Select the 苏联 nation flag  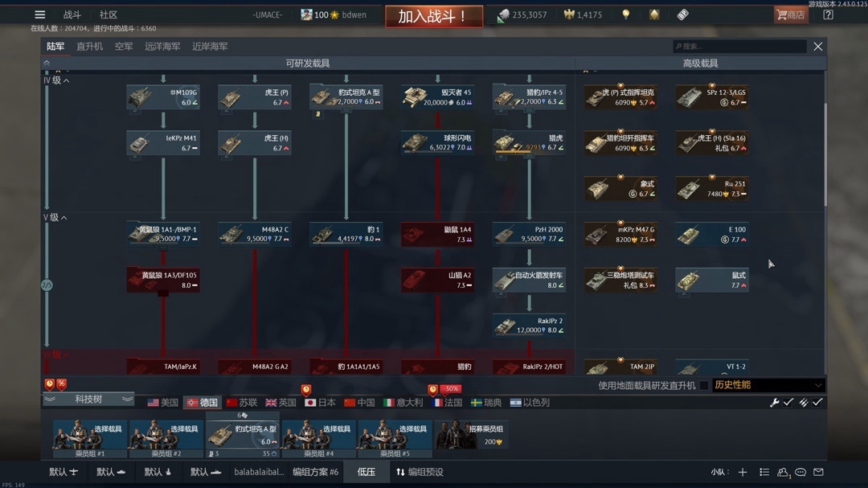click(x=242, y=403)
